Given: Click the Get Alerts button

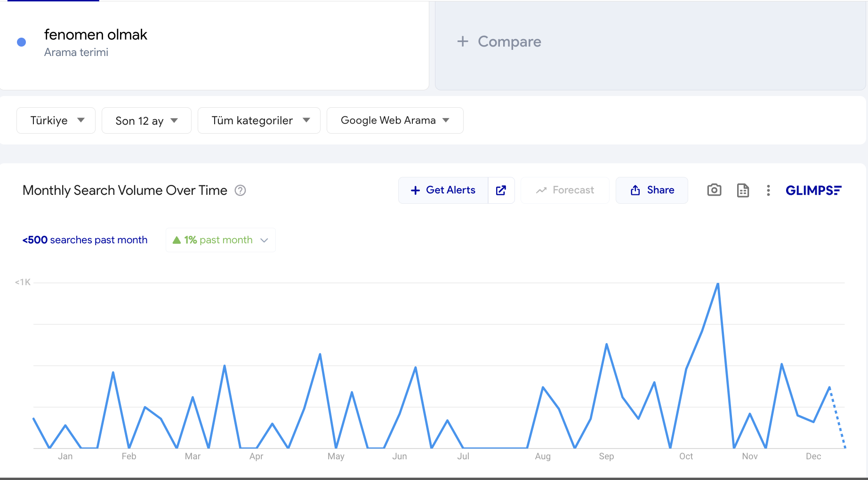Looking at the screenshot, I should tap(443, 190).
